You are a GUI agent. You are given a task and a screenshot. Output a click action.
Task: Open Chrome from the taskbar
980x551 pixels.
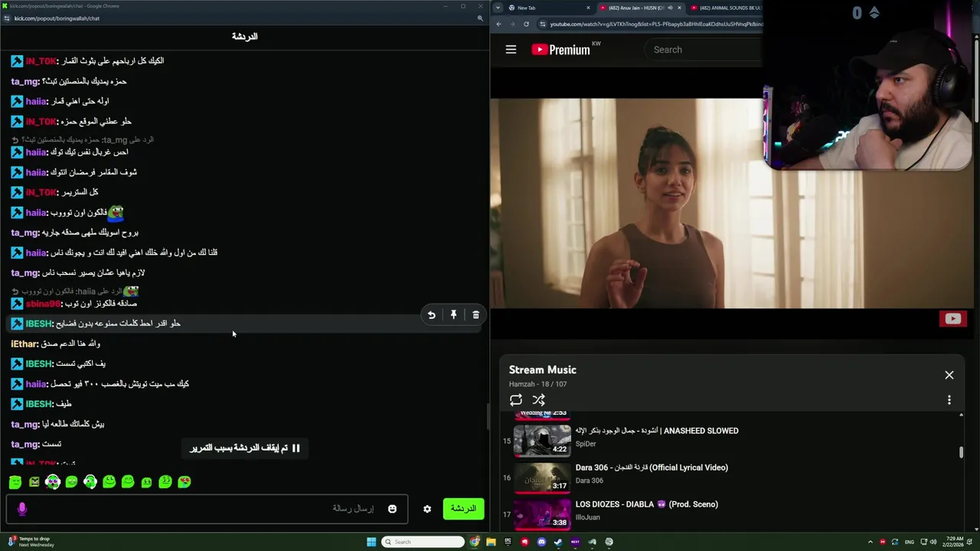pos(475,542)
